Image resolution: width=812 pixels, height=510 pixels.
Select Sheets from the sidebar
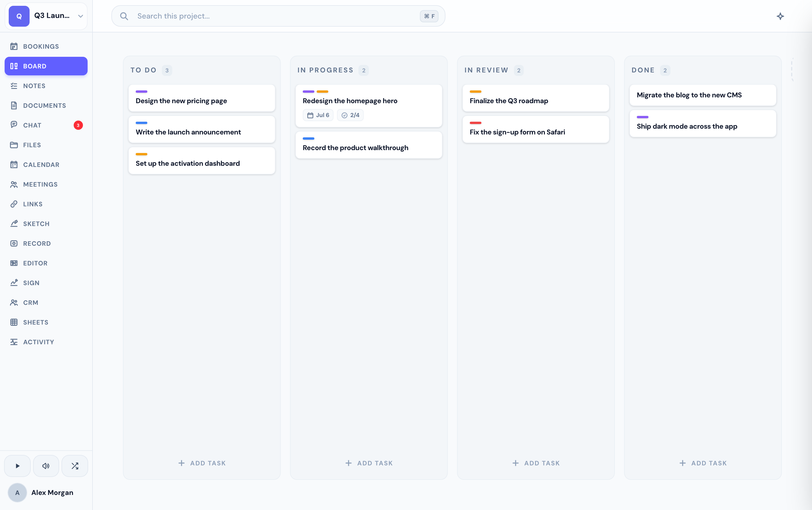click(46, 322)
